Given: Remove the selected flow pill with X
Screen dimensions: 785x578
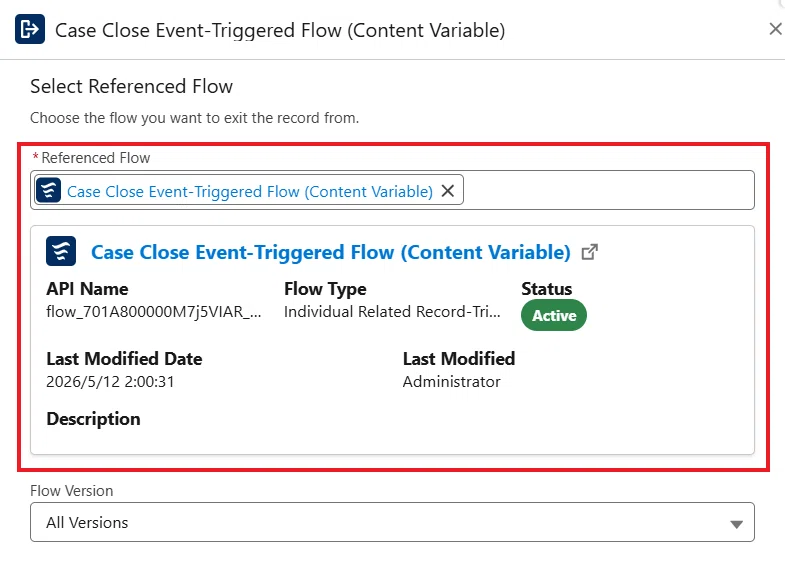Looking at the screenshot, I should (x=448, y=191).
